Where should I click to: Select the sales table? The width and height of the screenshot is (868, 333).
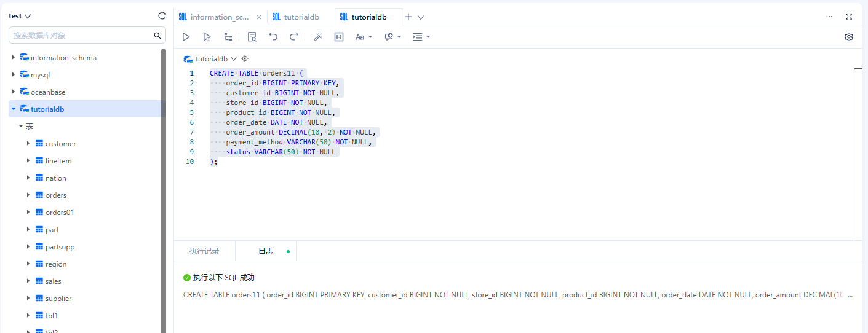click(x=54, y=281)
